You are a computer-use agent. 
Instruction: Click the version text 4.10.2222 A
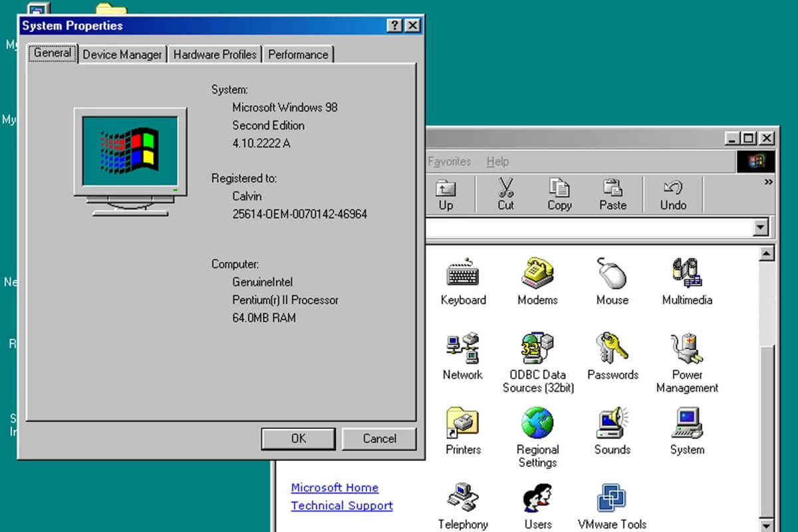pyautogui.click(x=261, y=143)
